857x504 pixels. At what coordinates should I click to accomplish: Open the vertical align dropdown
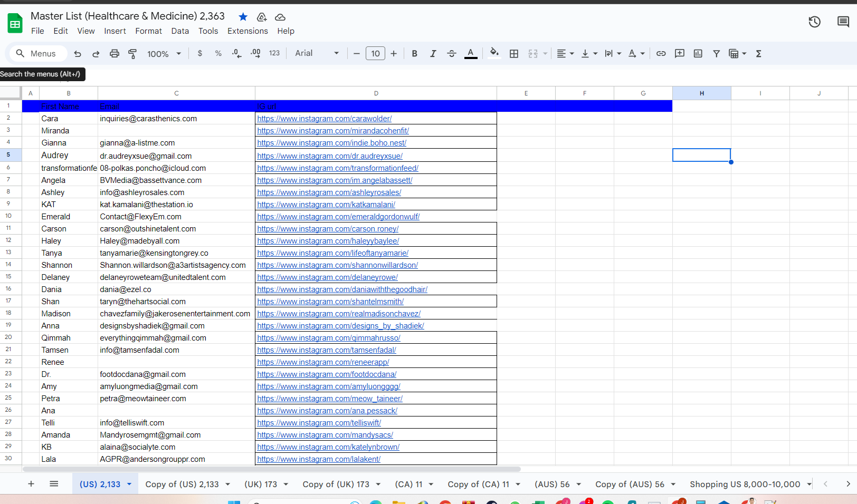click(589, 54)
